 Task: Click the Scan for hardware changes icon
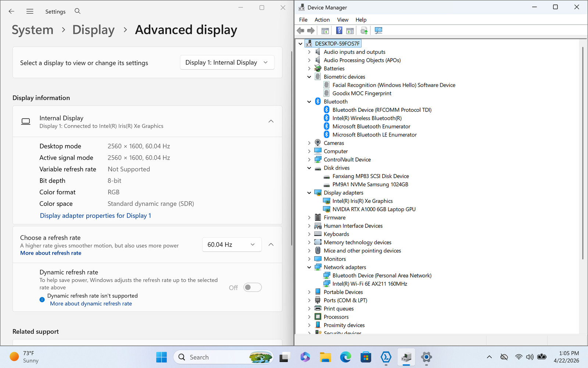(x=378, y=31)
